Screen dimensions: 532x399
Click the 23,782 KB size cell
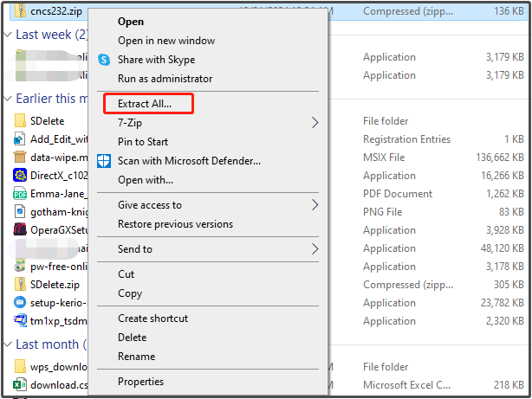[x=503, y=303]
